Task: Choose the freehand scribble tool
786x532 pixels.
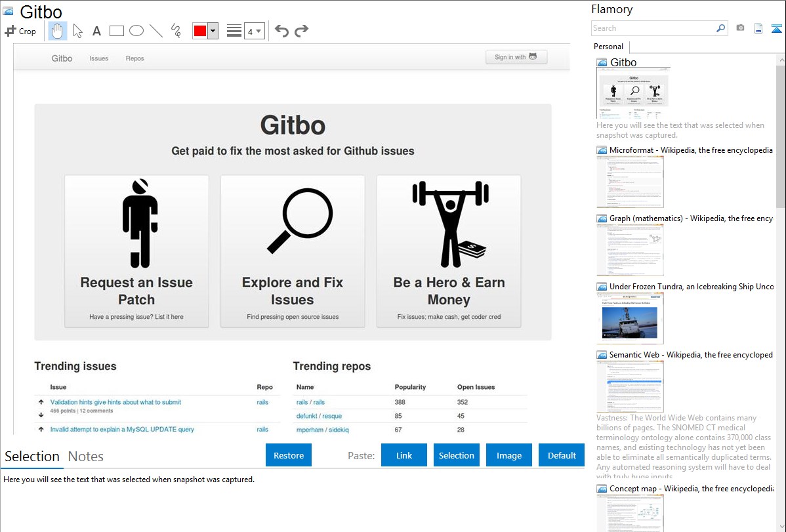Action: [176, 31]
